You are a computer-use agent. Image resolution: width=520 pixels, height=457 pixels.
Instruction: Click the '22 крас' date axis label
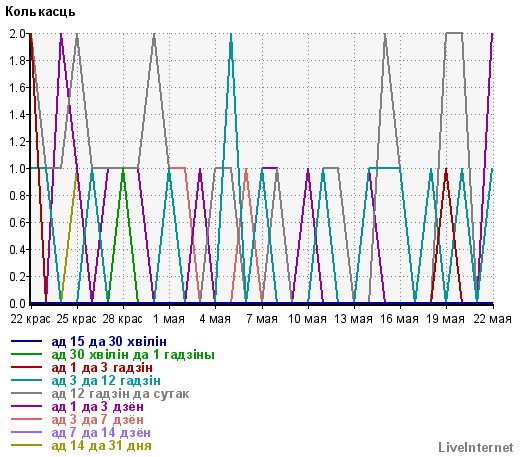pos(30,319)
